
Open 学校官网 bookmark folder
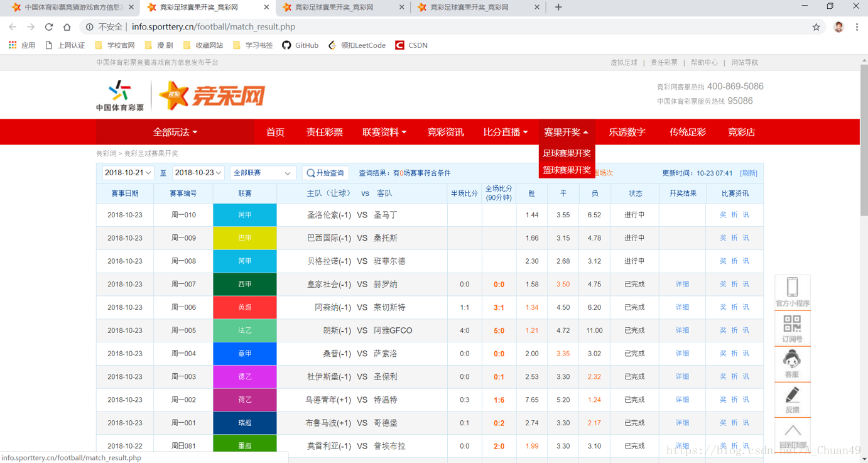click(114, 45)
